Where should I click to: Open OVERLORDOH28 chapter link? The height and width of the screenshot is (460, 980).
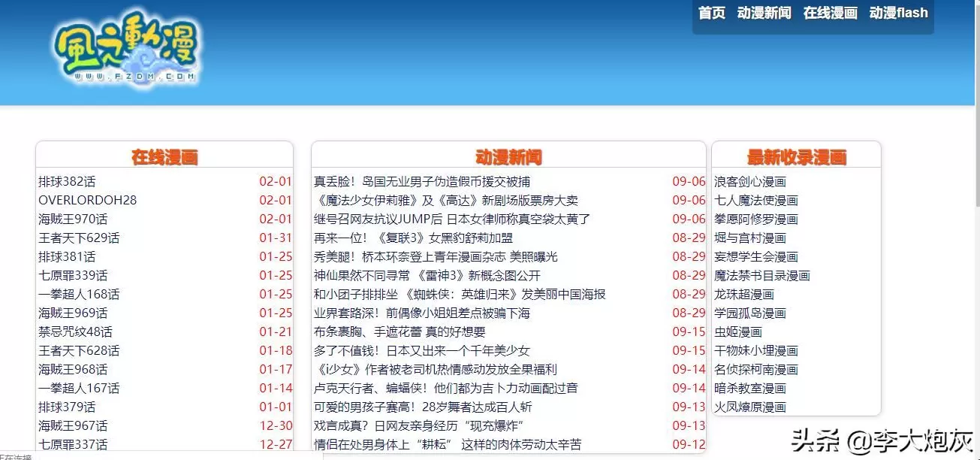[87, 201]
